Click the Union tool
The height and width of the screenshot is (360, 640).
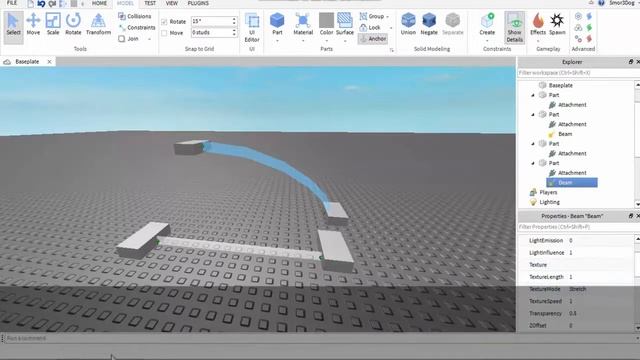408,24
